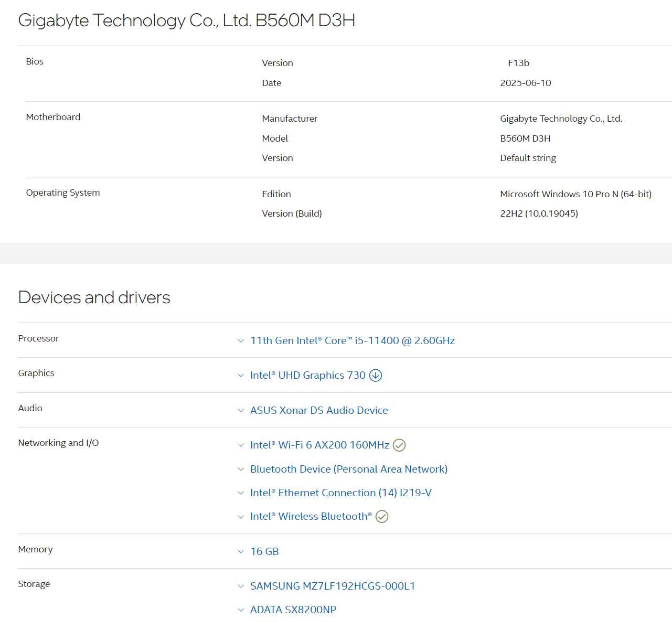Click the Graphics category label
Viewport: 672px width, 630px height.
point(36,373)
